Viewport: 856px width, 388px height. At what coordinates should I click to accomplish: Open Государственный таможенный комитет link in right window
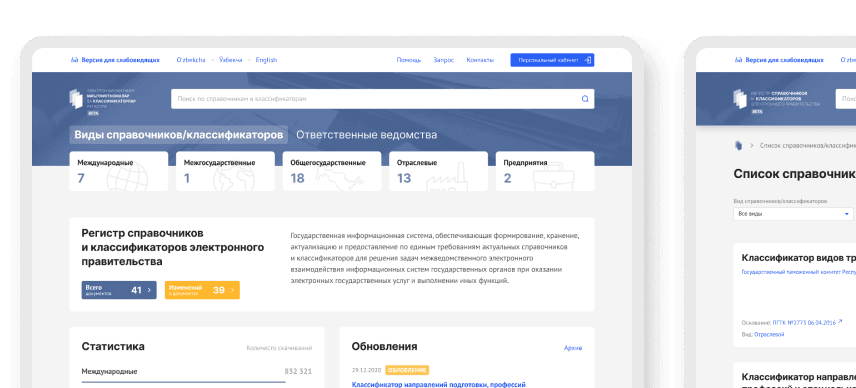799,271
